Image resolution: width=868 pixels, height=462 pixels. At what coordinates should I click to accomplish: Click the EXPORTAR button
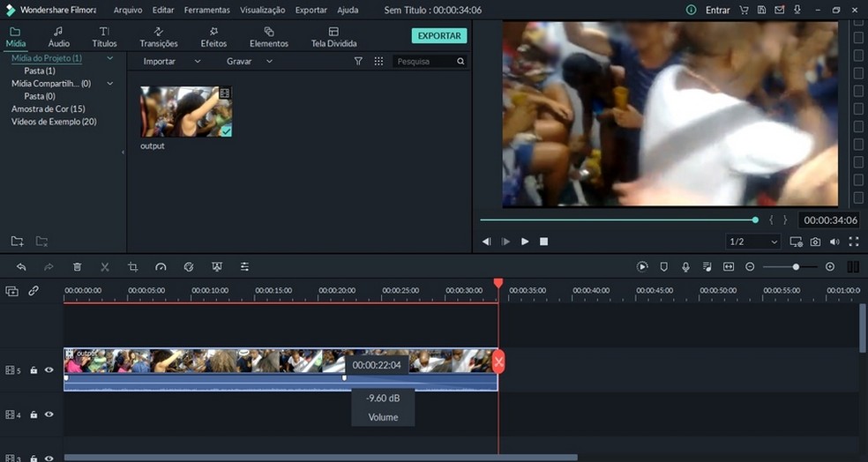tap(439, 35)
